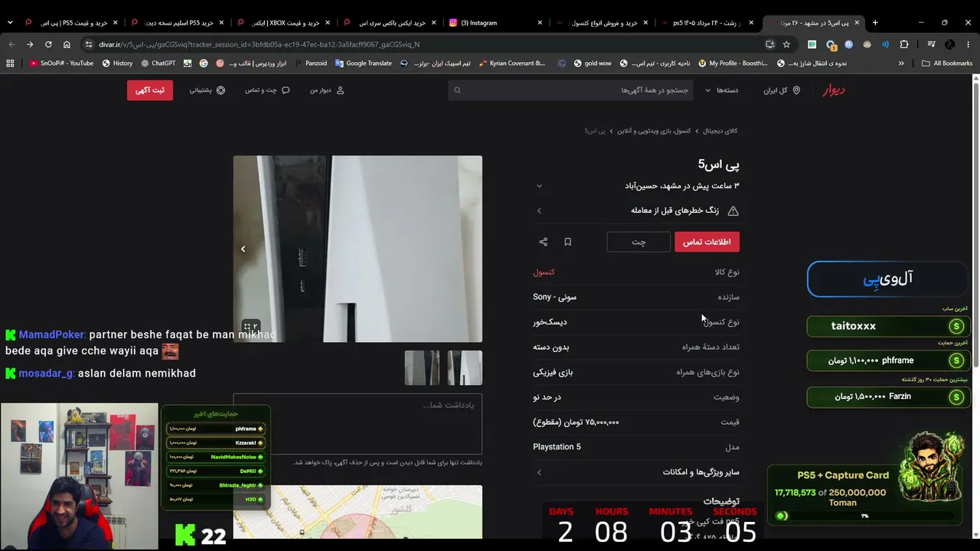
Task: Select the right photo thumbnail below the gallery
Action: coord(465,368)
